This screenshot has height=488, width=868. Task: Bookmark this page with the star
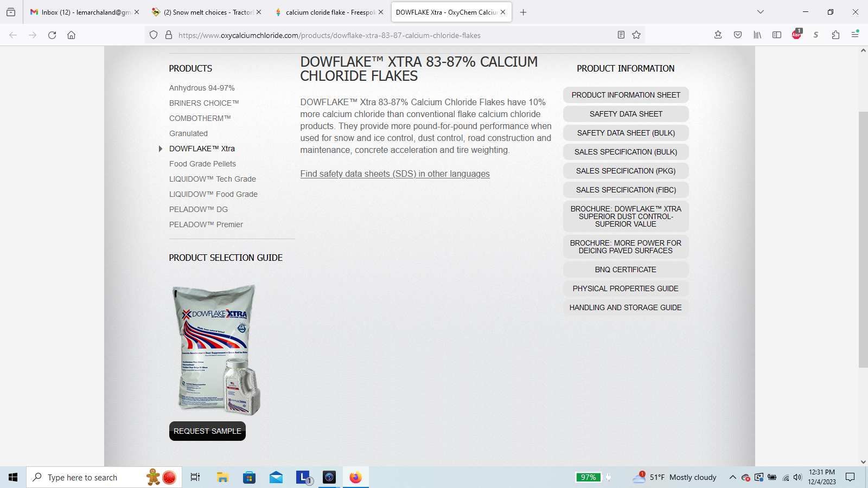[x=636, y=35]
